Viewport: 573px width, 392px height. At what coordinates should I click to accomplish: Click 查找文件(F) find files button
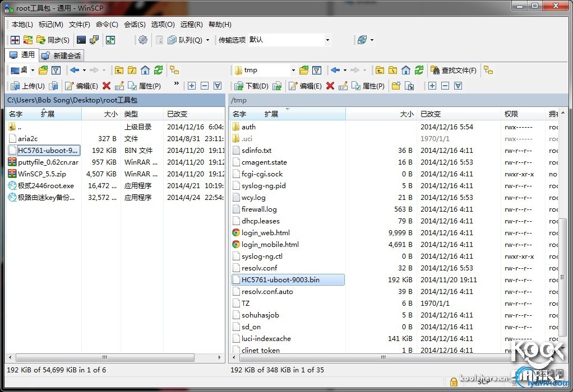pos(454,70)
